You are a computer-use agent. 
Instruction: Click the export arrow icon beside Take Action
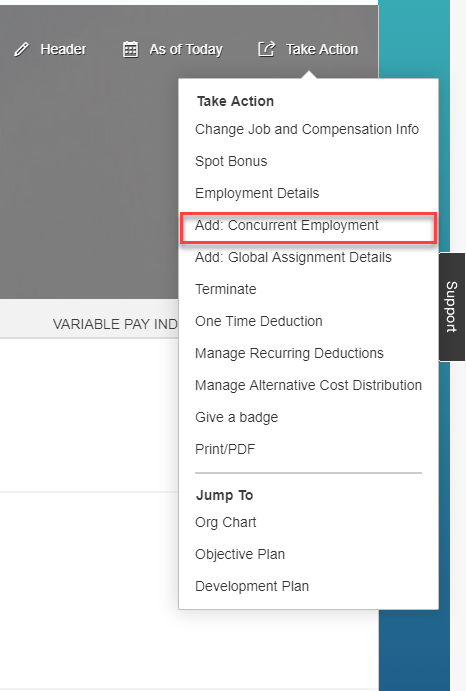point(266,49)
